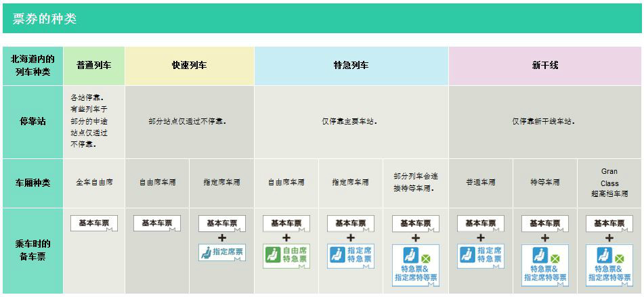Click 特急票&指定席特等票 icon below Gran Class
The height and width of the screenshot is (297, 644).
point(609,265)
